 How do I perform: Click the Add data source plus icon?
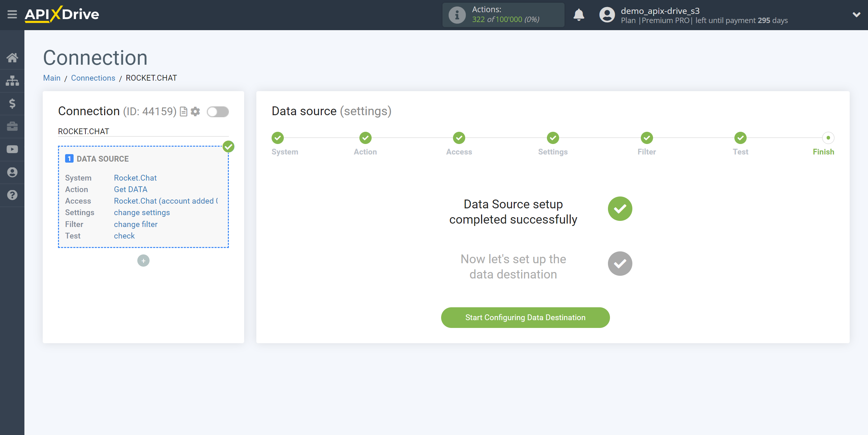point(143,260)
